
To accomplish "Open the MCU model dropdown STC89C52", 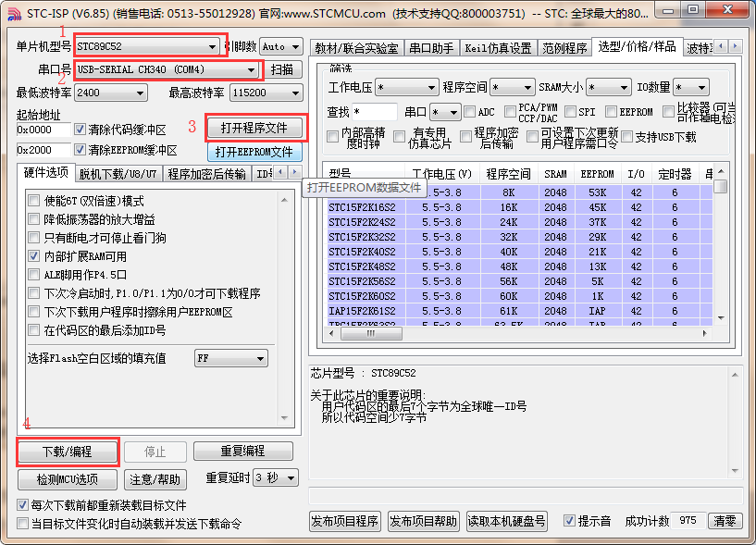I will 146,47.
